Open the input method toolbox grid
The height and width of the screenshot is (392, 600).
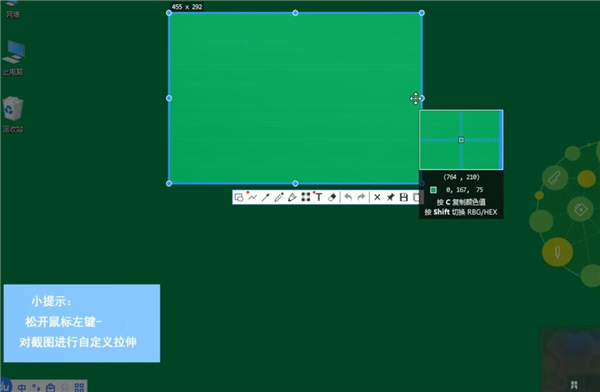pyautogui.click(x=79, y=387)
